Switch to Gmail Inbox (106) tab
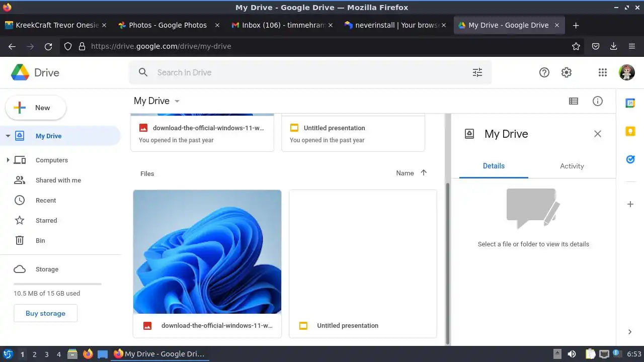Screen dimensions: 644x362 [282, 25]
